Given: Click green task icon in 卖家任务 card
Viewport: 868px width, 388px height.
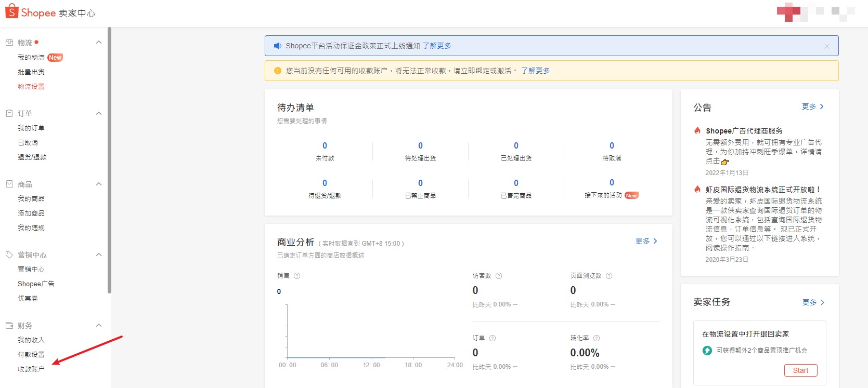Looking at the screenshot, I should [707, 351].
